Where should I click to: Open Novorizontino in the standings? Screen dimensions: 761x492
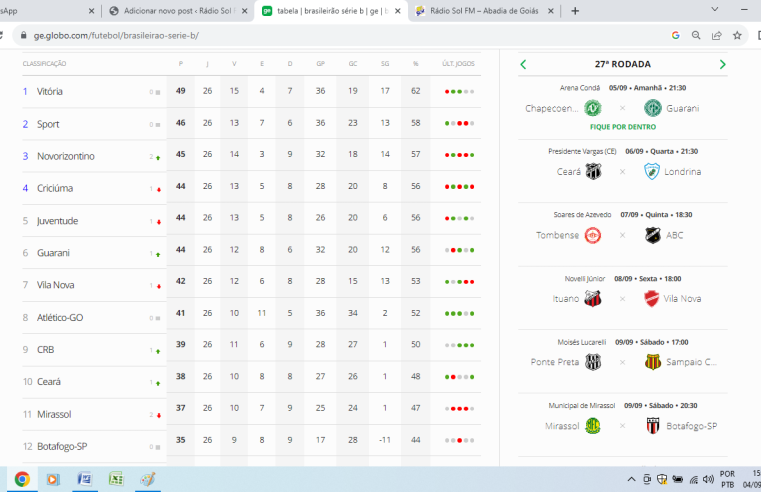(66, 156)
